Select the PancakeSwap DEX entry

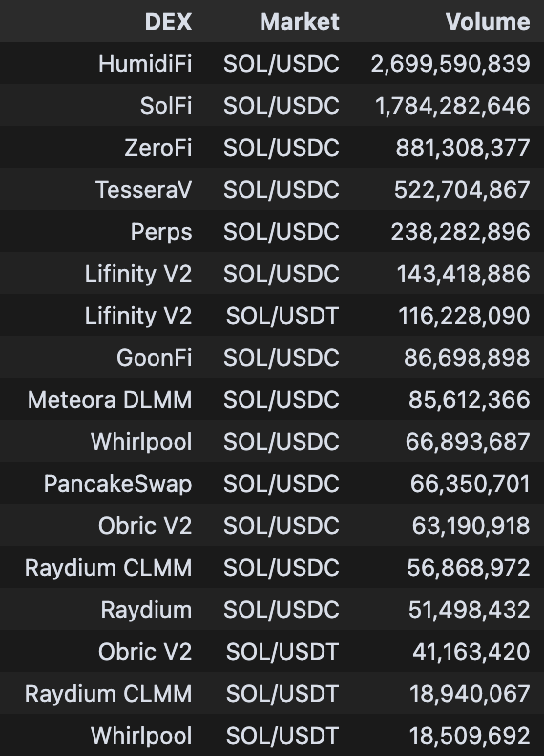click(117, 484)
